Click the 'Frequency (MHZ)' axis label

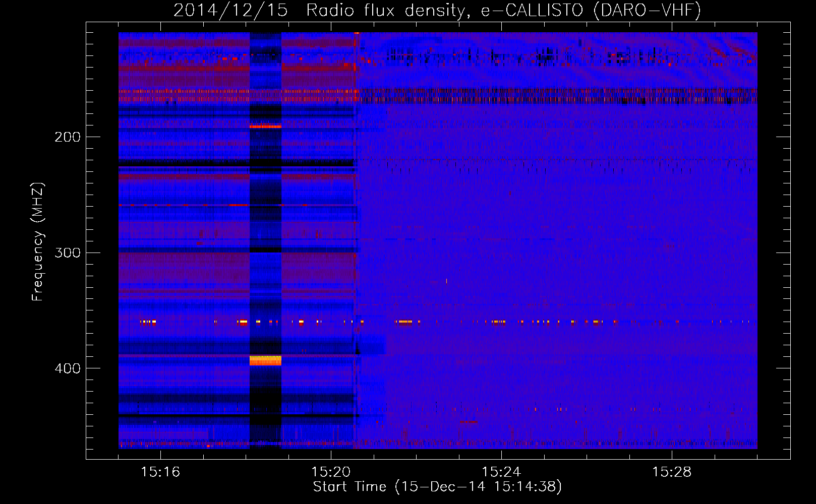tap(38, 242)
